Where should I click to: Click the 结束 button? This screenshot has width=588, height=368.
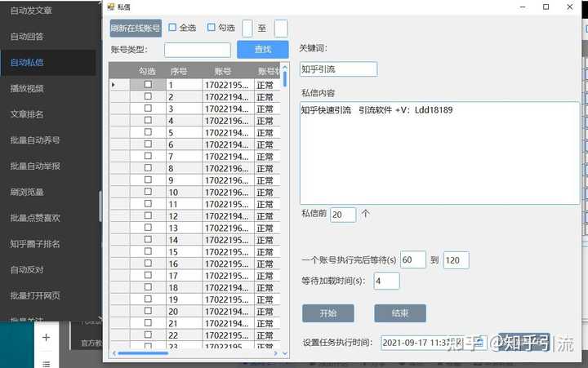400,313
